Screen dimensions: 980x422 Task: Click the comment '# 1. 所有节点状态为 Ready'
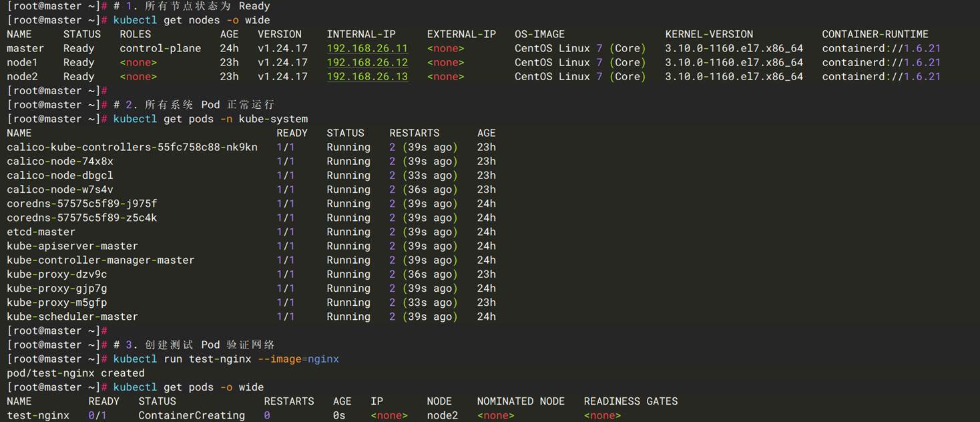(192, 6)
